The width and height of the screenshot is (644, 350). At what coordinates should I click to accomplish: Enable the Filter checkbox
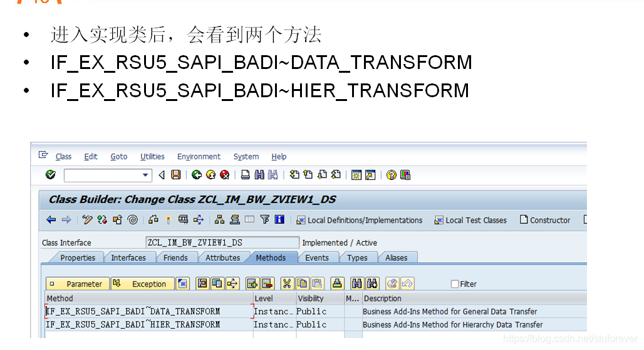coord(455,284)
